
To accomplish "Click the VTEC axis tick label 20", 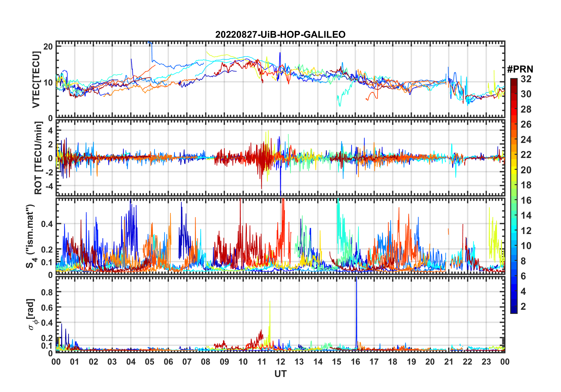I will tap(48, 46).
